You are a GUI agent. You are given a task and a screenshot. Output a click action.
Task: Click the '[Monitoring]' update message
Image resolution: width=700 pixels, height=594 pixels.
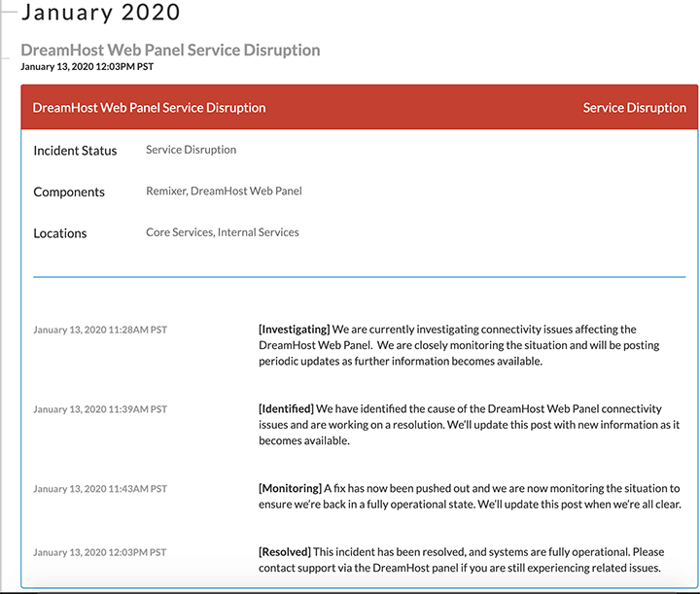pyautogui.click(x=471, y=496)
